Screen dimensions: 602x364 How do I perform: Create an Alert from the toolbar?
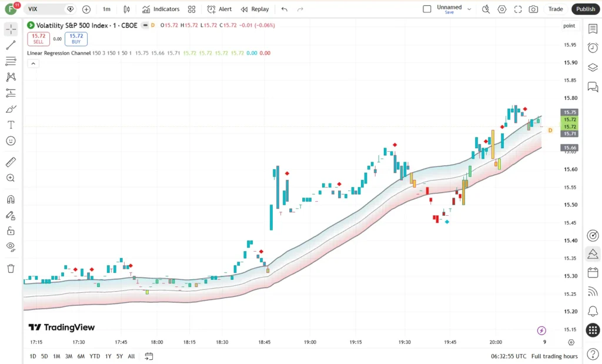[x=219, y=9]
